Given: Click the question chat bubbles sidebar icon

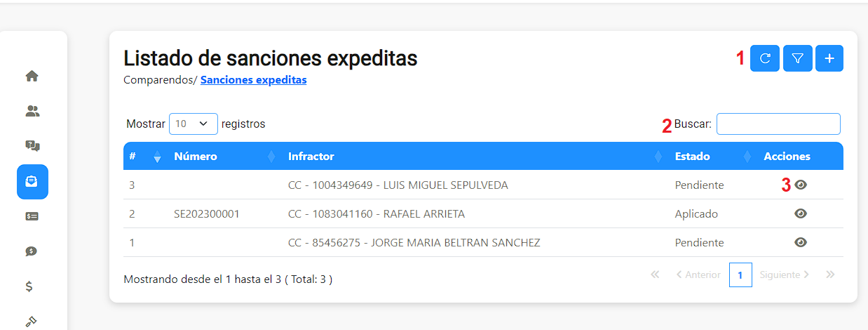Looking at the screenshot, I should 32,146.
